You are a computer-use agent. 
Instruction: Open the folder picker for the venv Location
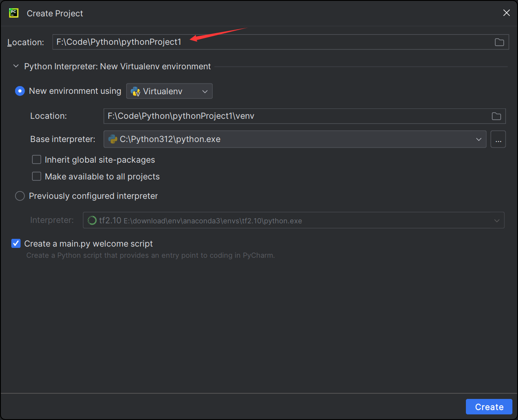coord(496,116)
